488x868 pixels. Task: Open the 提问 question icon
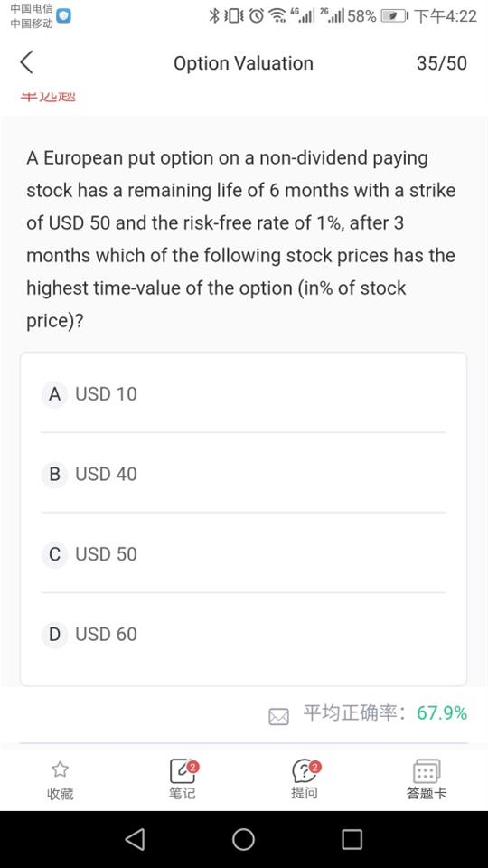305,770
